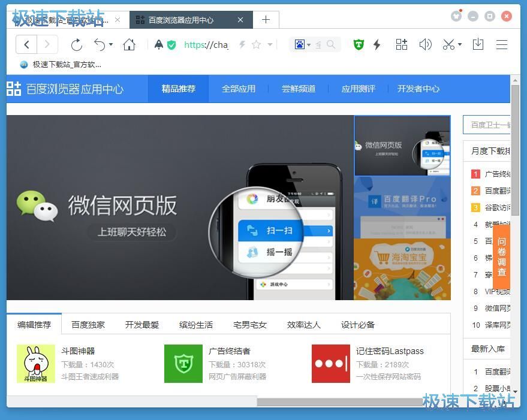Expand the address bar dropdown arrow
Screen dimensions: 527x420
(x=270, y=44)
